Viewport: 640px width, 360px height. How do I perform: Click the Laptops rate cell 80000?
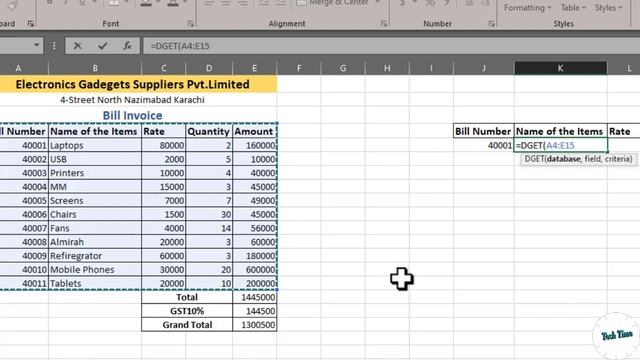[164, 145]
